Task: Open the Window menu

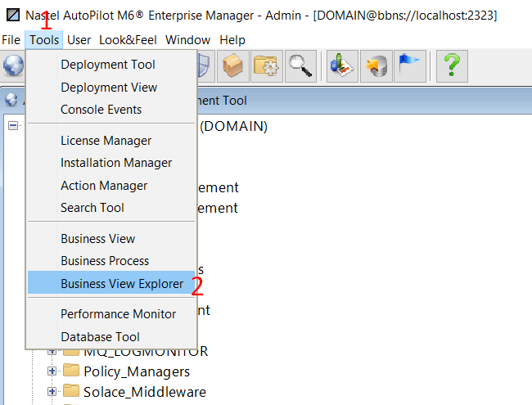Action: point(187,40)
